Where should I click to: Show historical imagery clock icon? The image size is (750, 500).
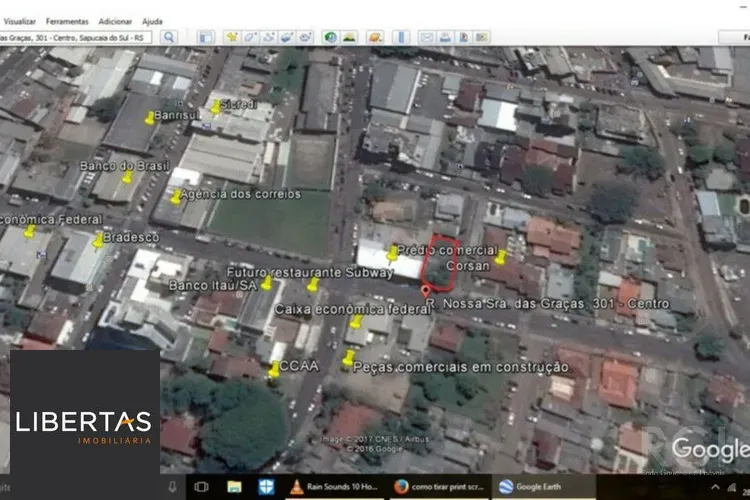coord(330,37)
